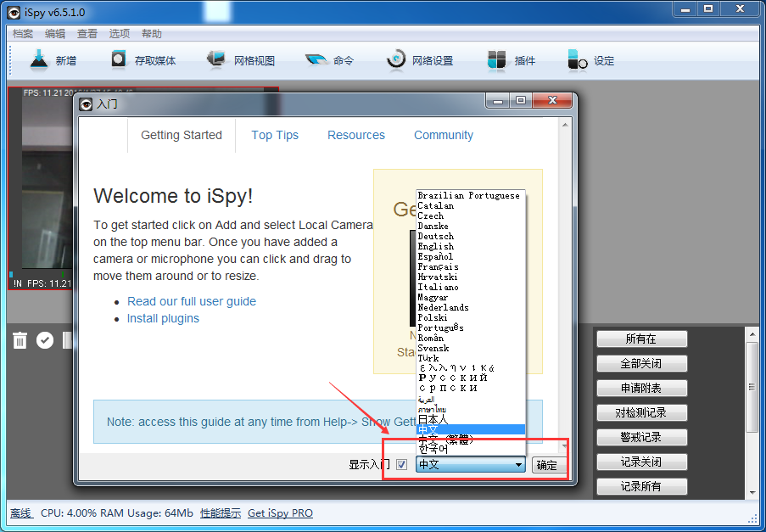Open the Install plugins link
766x532 pixels.
click(163, 318)
